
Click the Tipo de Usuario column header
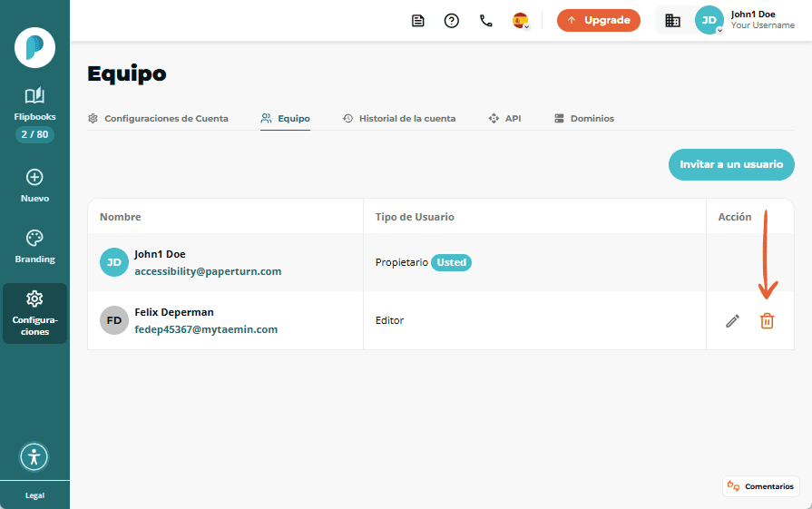pyautogui.click(x=415, y=217)
